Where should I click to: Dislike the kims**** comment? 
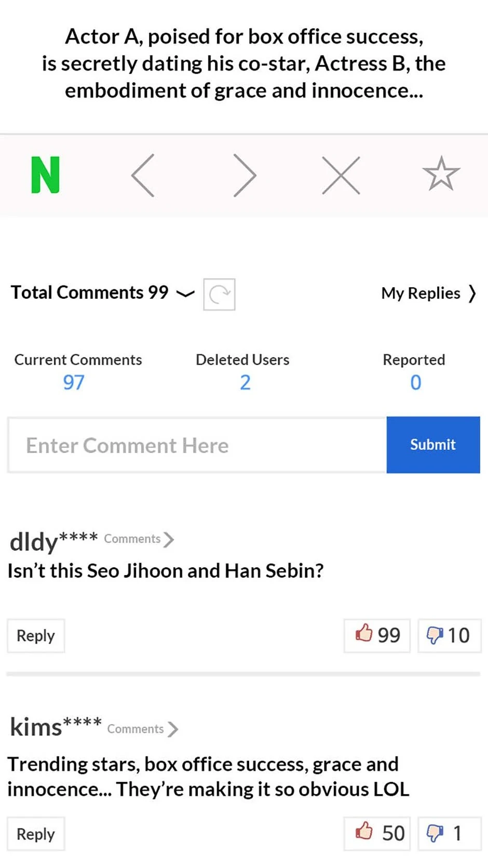(x=449, y=833)
